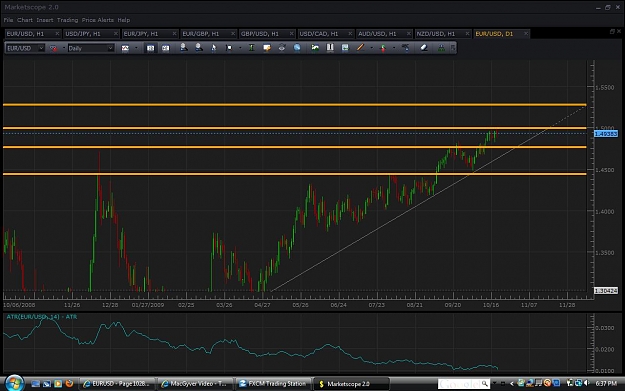
Task: Close the EUR/USD, D1 tab
Action: [526, 34]
